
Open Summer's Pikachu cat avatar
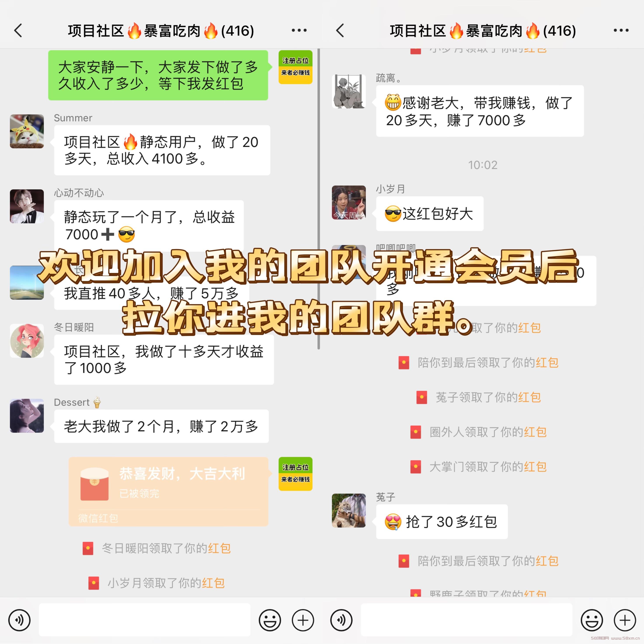pyautogui.click(x=27, y=131)
